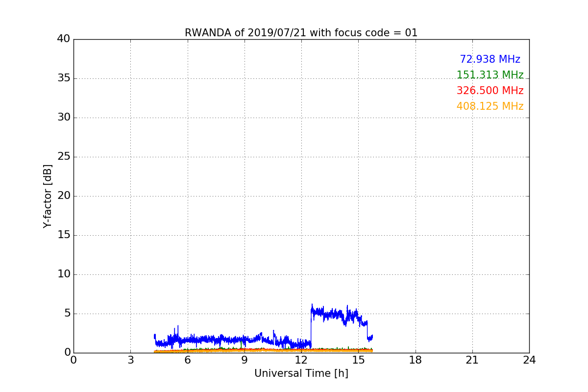Click the x-axis tick label 24
The width and height of the screenshot is (588, 392).
(529, 360)
